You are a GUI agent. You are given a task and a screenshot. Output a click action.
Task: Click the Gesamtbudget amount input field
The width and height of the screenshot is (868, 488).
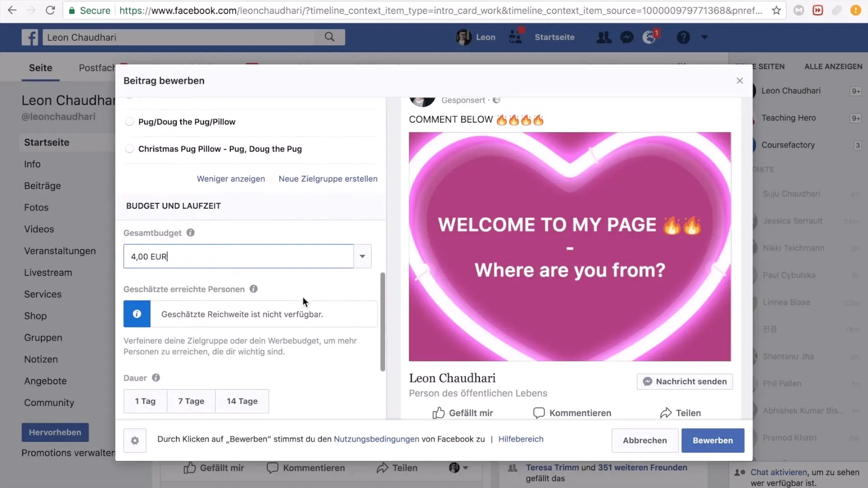[238, 256]
